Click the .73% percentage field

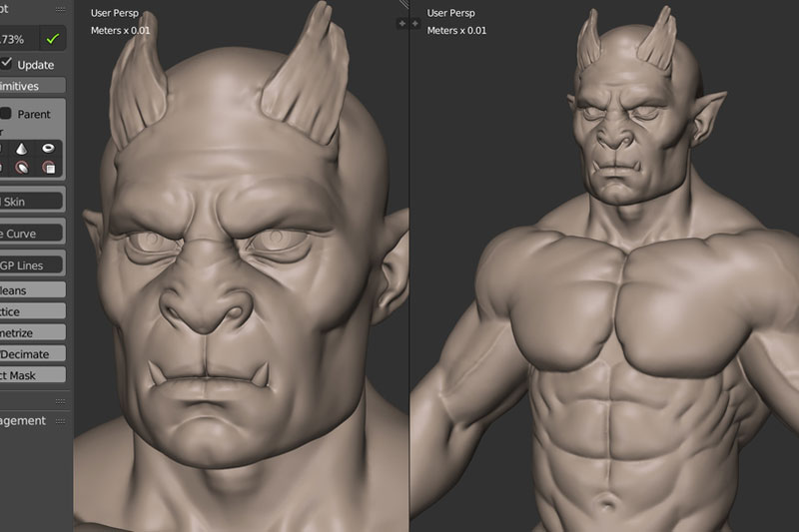(19, 39)
